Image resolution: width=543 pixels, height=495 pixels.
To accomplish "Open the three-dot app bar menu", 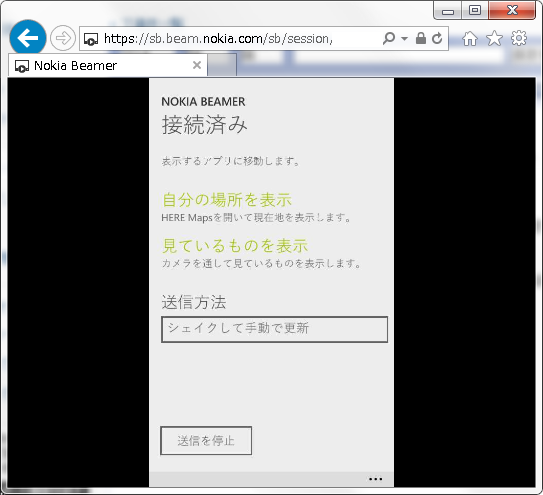I will point(375,479).
